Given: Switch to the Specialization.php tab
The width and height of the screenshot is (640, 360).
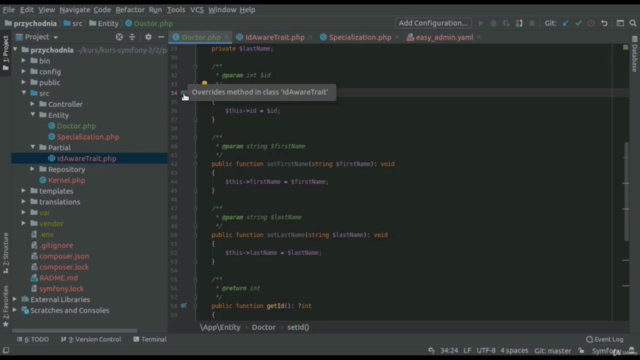Looking at the screenshot, I should point(360,37).
